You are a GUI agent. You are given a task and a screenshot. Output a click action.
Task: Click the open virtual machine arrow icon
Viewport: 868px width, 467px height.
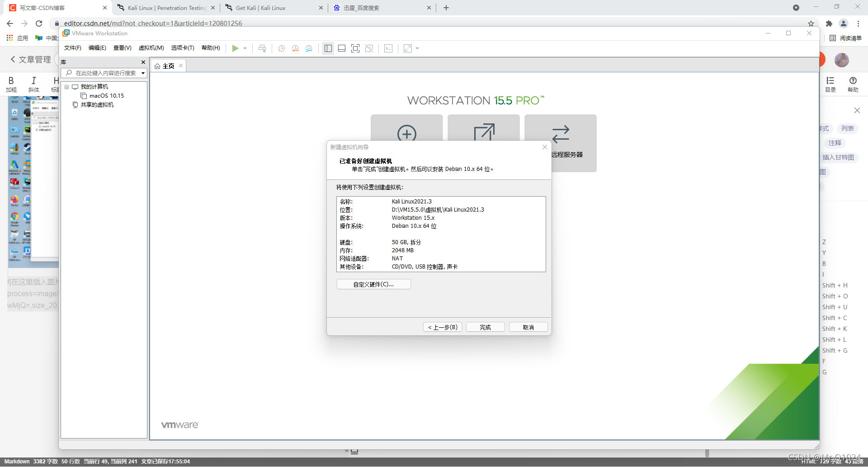484,132
